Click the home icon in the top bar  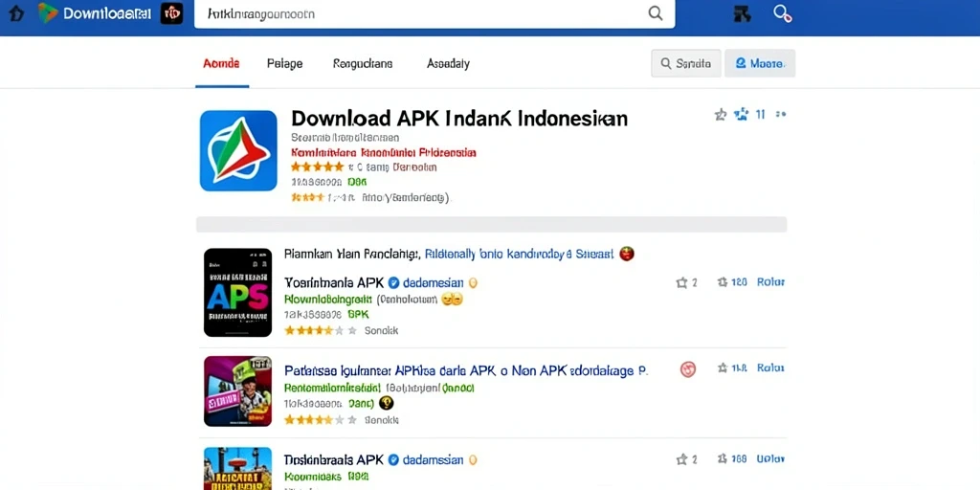(x=16, y=13)
